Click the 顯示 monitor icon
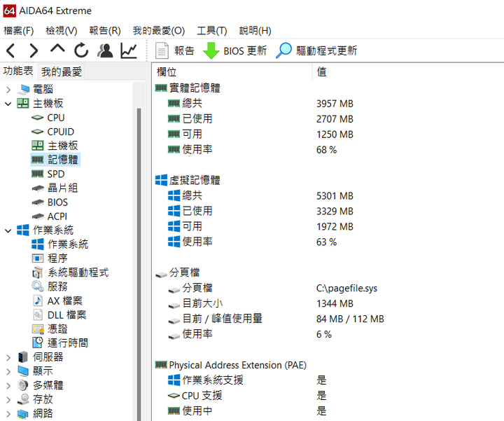This screenshot has height=421, width=504. (23, 371)
